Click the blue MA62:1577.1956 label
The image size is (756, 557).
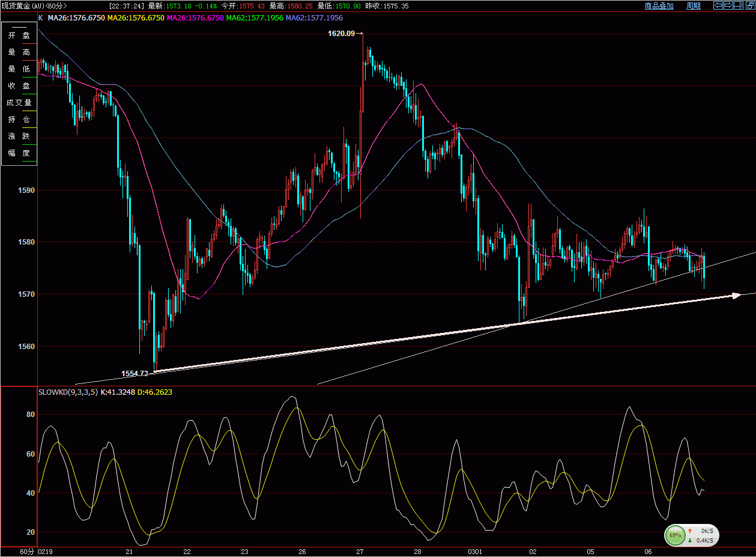pos(314,18)
